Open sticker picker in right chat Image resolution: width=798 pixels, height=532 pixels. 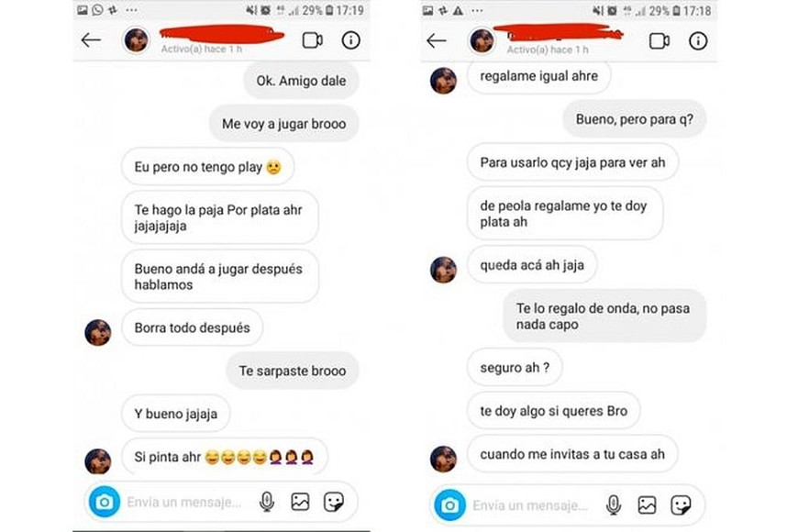pyautogui.click(x=681, y=505)
